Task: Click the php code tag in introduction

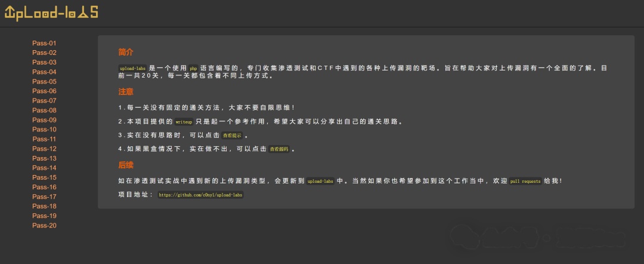Action: pos(193,68)
